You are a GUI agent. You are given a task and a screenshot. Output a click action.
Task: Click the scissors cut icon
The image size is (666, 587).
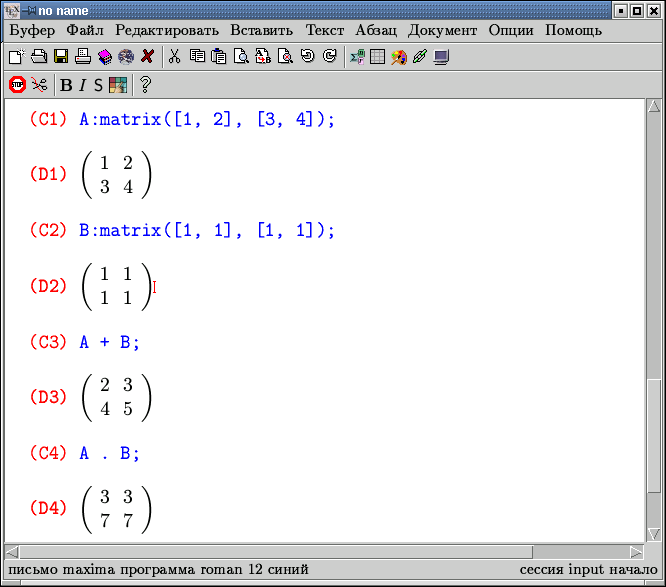coord(174,57)
